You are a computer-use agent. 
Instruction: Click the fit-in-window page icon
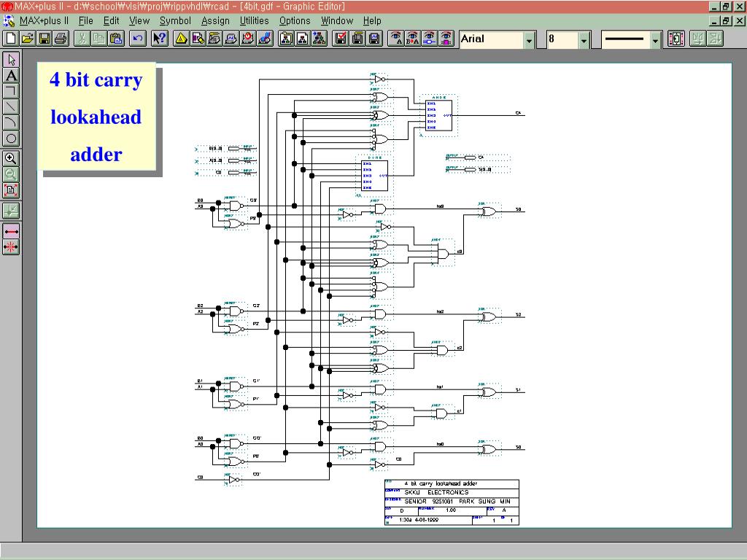coord(11,190)
